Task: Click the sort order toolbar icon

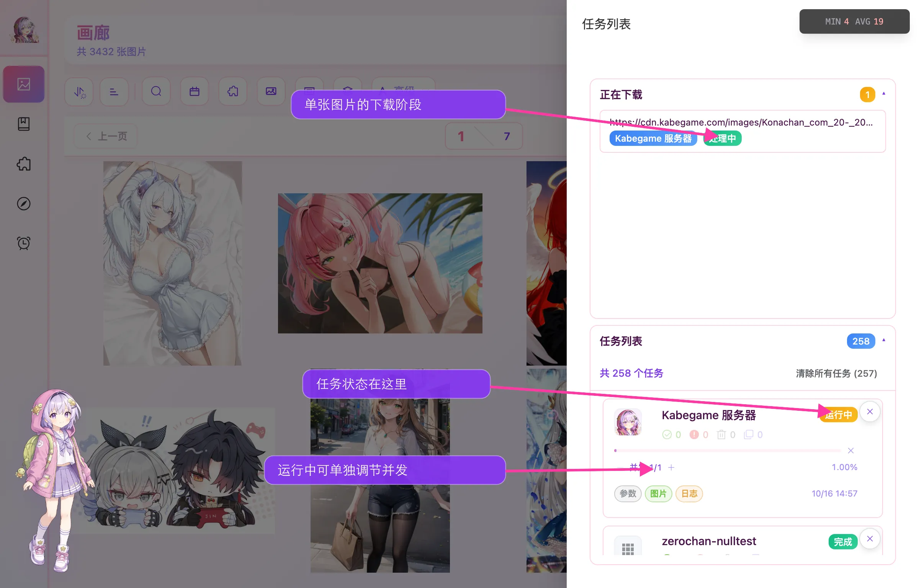Action: (x=79, y=91)
